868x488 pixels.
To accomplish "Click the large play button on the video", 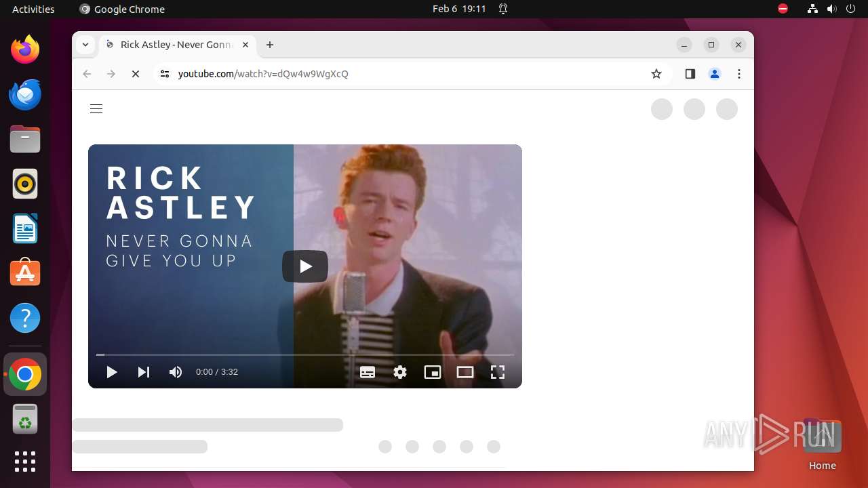I will (305, 266).
